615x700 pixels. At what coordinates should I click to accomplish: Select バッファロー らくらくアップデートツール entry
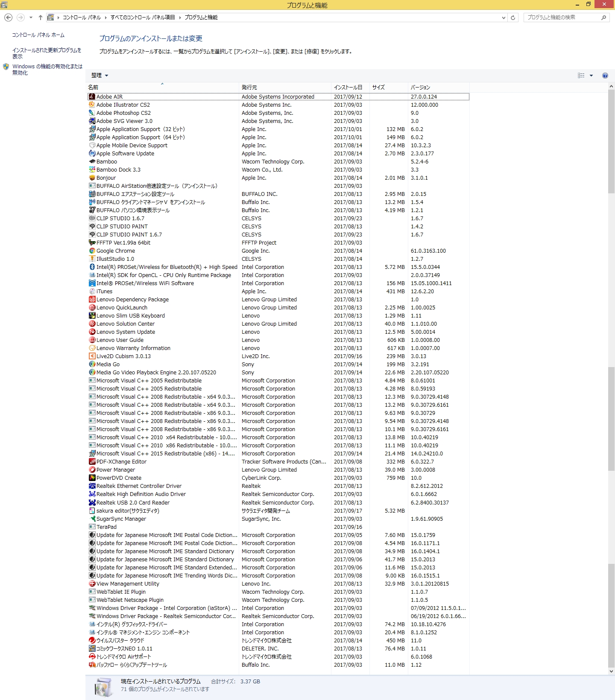pyautogui.click(x=278, y=665)
